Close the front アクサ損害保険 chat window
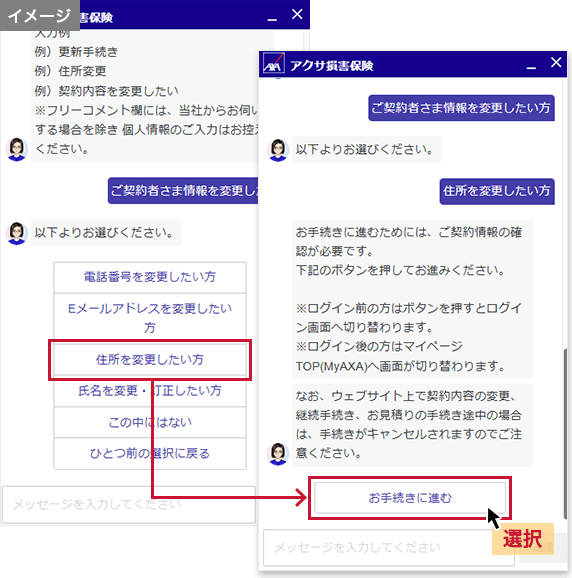Viewport: 572px width, 578px height. [x=556, y=62]
